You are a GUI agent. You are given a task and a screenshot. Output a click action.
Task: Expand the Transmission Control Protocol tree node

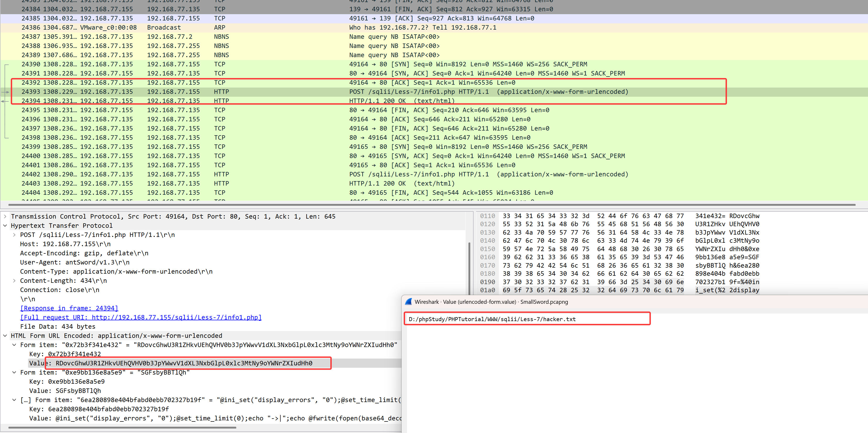5,216
